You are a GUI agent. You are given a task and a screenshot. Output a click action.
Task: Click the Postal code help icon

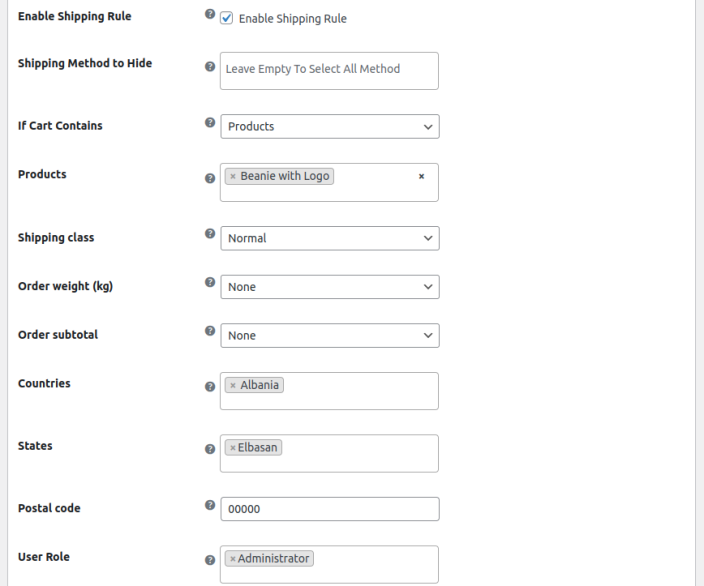click(x=210, y=505)
